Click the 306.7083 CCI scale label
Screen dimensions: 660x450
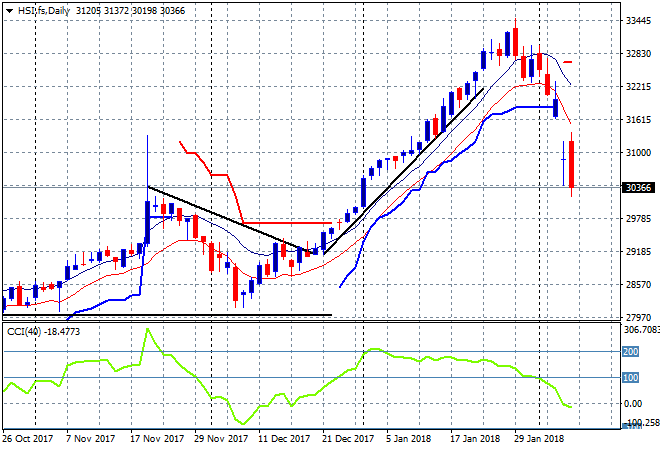click(639, 329)
